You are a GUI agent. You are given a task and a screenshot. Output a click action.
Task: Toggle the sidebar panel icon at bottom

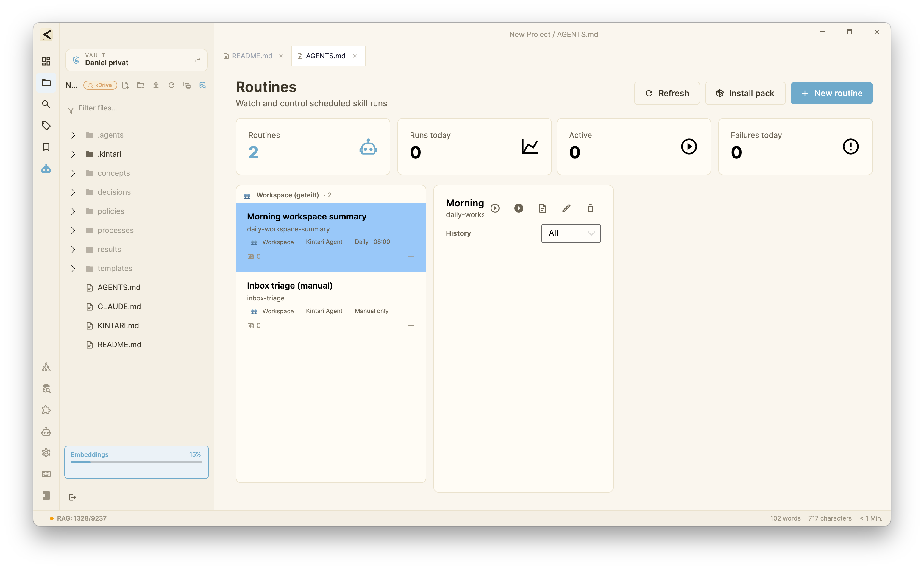pos(46,495)
